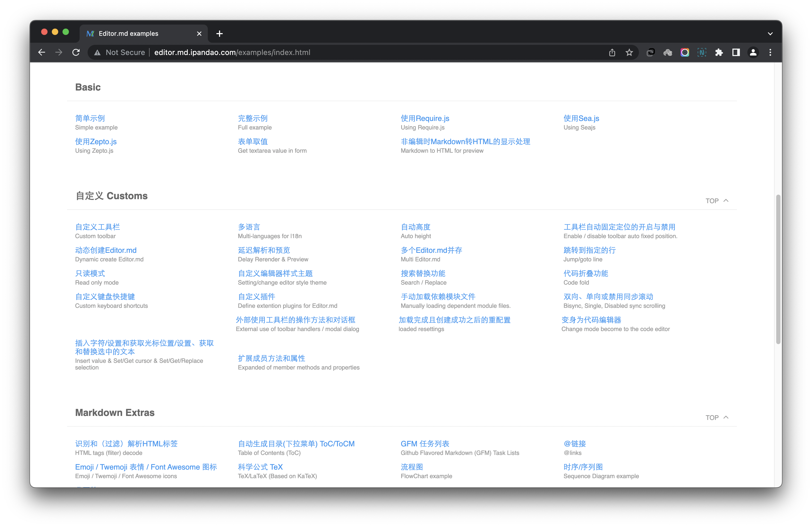Screen dimensions: 812x527
Task: Expand the tab search dropdown arrow
Action: [x=770, y=33]
